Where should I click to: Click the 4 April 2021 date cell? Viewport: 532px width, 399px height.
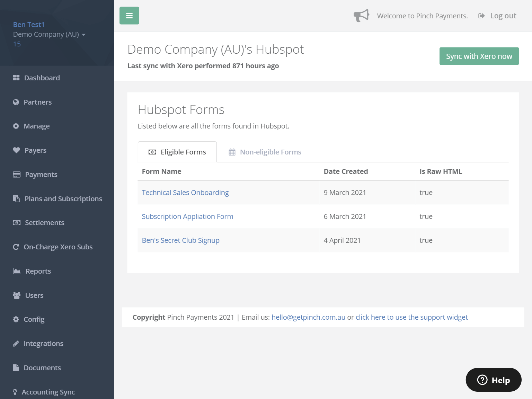coord(342,240)
